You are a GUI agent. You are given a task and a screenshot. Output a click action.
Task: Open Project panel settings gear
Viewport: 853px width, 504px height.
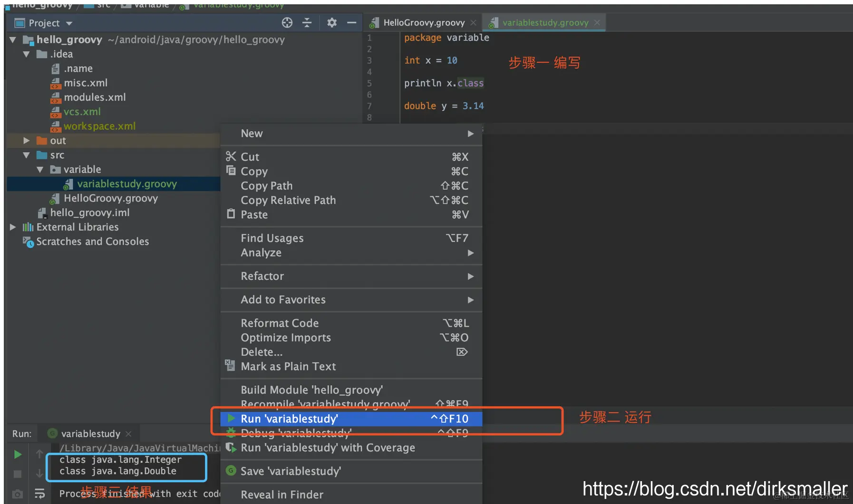click(332, 23)
